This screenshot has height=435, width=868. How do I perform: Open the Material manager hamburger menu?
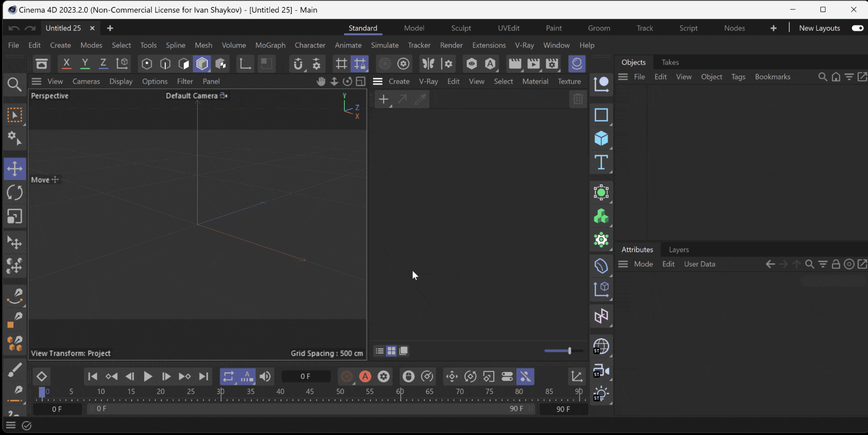pyautogui.click(x=378, y=81)
